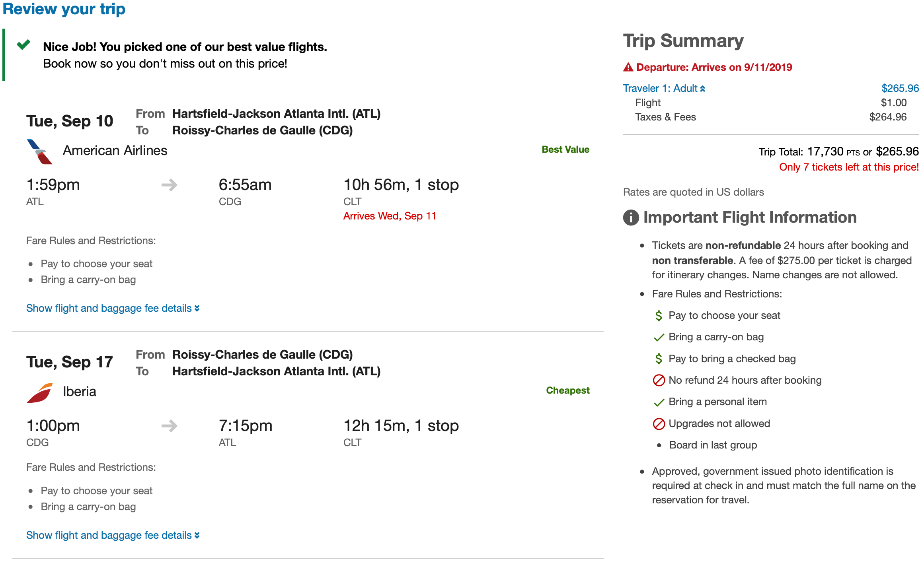Expand flight and baggage fee details for Sep 10 flight

pos(113,308)
